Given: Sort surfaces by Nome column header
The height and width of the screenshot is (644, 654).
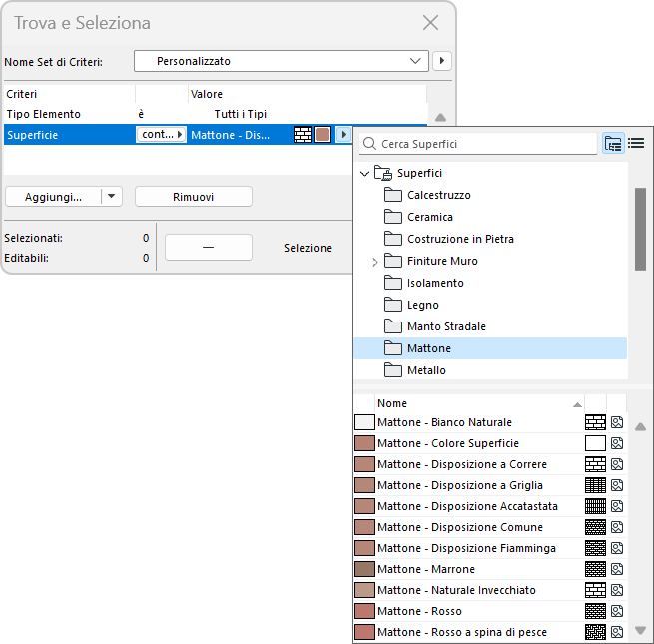Looking at the screenshot, I should pos(479,403).
